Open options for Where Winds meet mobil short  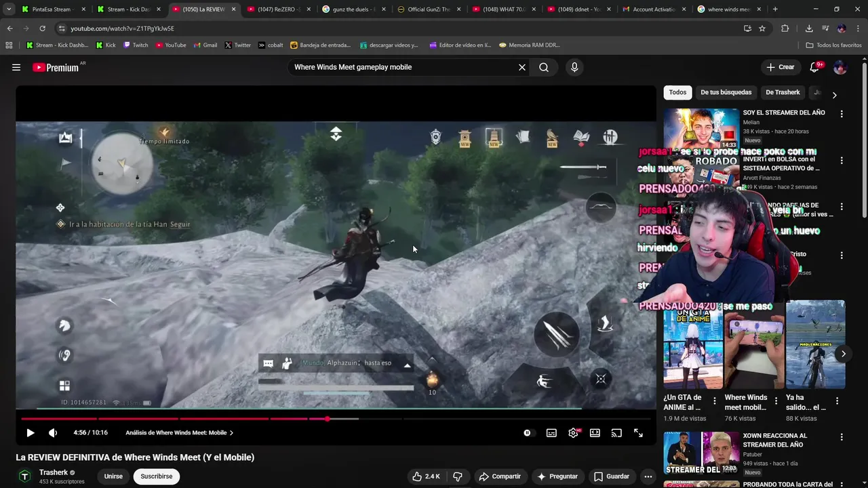(x=775, y=401)
